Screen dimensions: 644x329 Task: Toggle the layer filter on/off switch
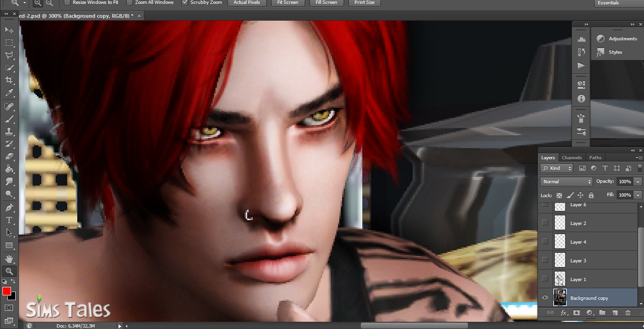pyautogui.click(x=640, y=168)
